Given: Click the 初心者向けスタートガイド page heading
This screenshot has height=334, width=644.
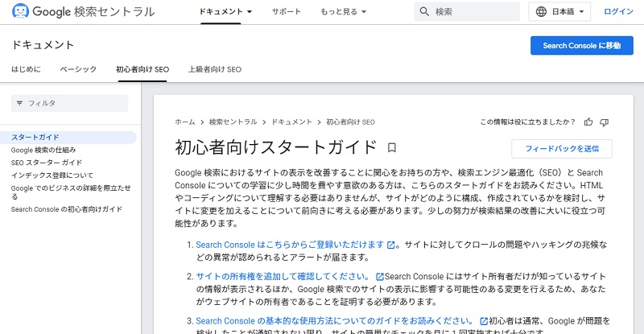Looking at the screenshot, I should (275, 147).
